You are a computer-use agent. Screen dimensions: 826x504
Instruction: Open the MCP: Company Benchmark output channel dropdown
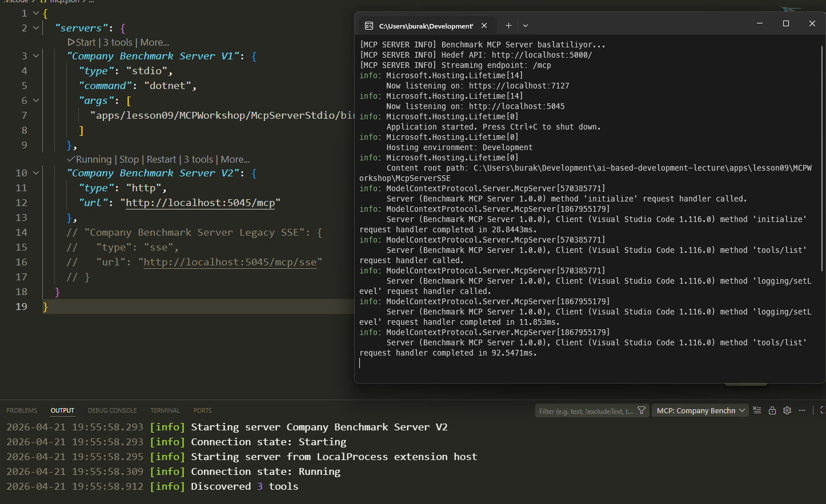tap(700, 410)
